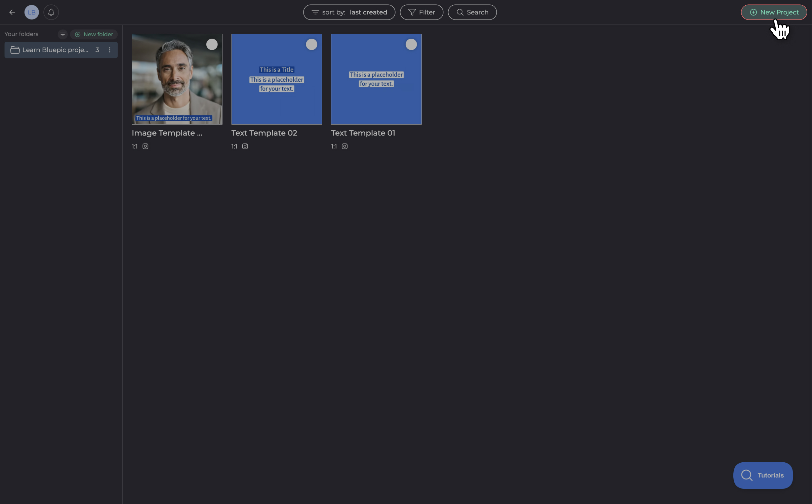Screen dimensions: 812x504
Task: Open the Tutorials help button
Action: click(x=763, y=475)
